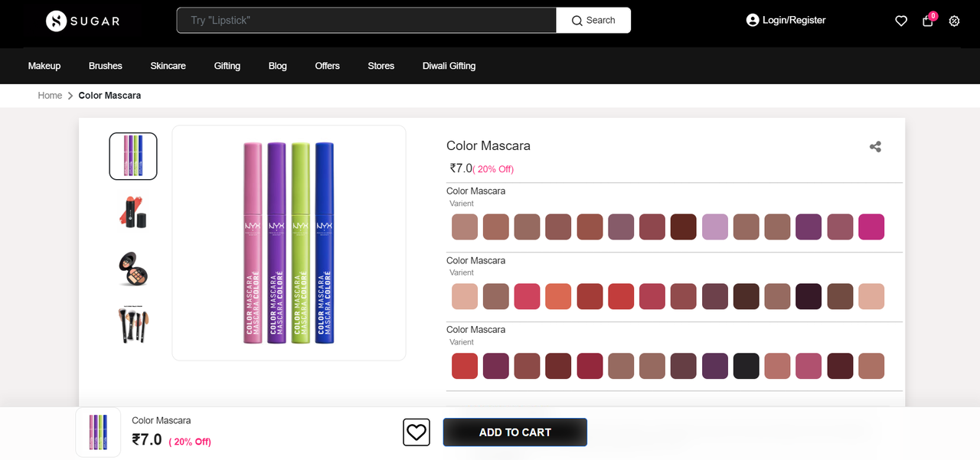Add product to wishlist via heart button
This screenshot has height=460, width=980.
click(x=416, y=432)
